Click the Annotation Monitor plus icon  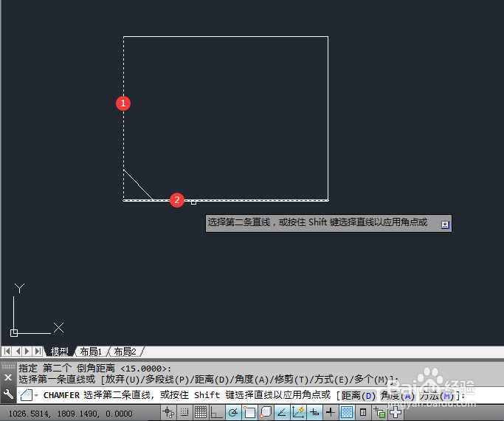tap(396, 413)
